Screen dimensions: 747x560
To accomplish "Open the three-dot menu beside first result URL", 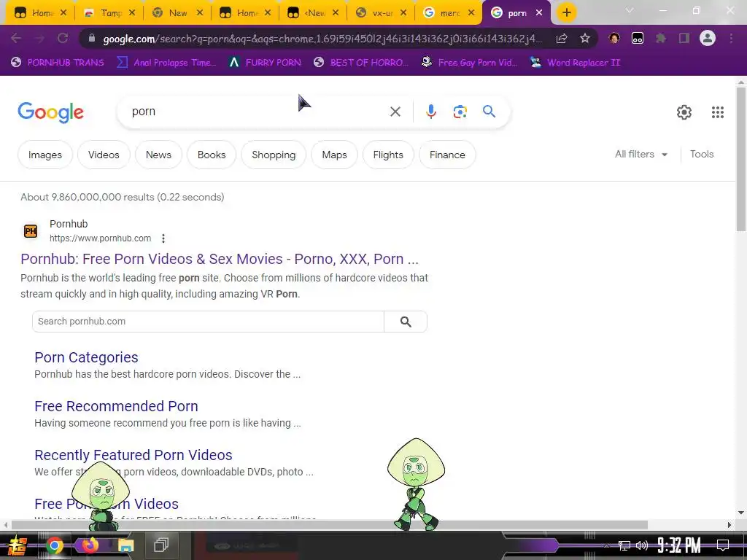I will (x=163, y=238).
